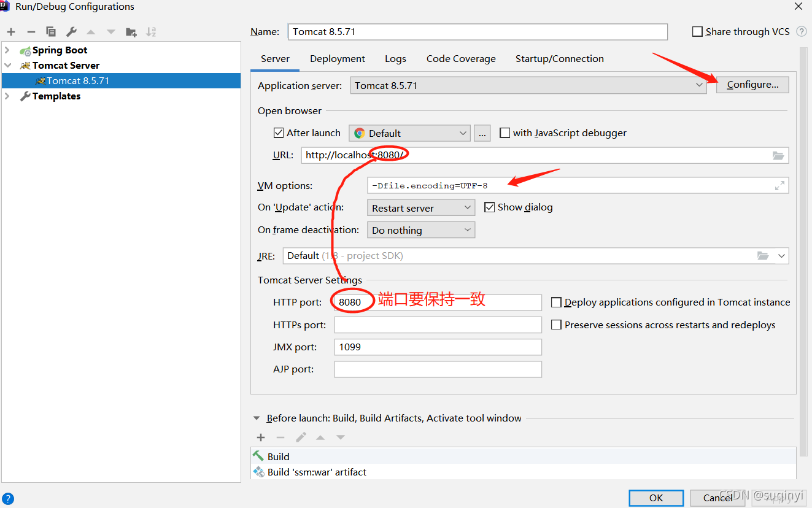Sort configurations alphabetically
Viewport: 812px width, 508px height.
[151, 32]
